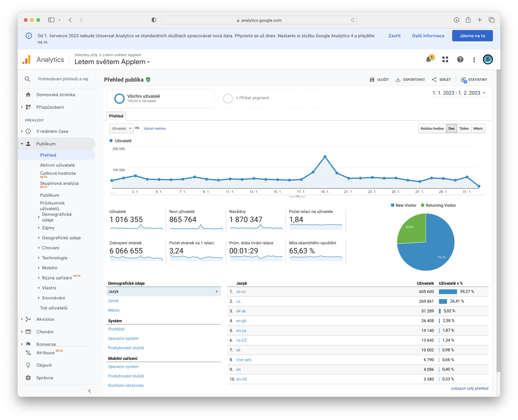The height and width of the screenshot is (420, 518).
Task: Click the Uložit save icon
Action: (x=372, y=80)
